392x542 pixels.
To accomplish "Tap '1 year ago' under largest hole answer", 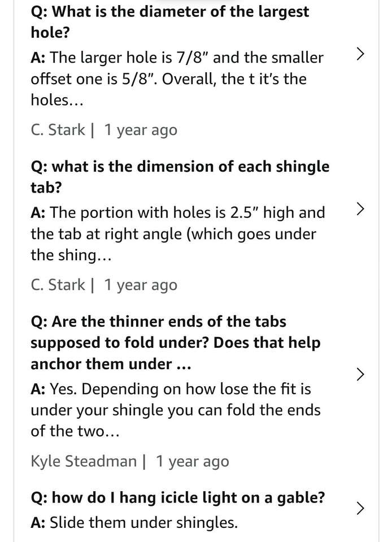I will tap(140, 130).
